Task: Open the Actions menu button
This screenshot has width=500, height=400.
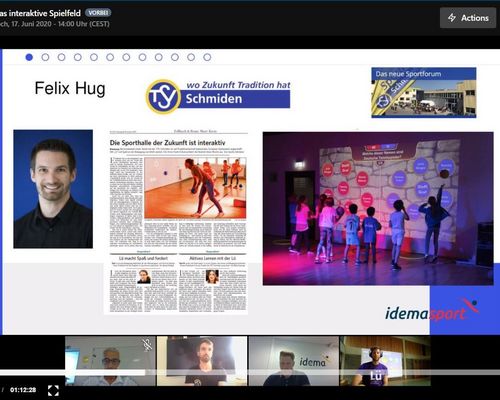Action: (468, 18)
